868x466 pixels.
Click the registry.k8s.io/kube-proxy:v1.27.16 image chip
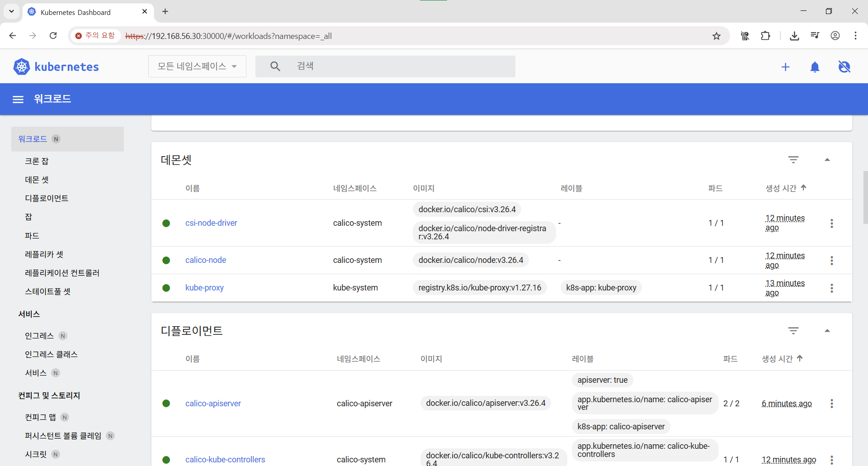(x=480, y=288)
